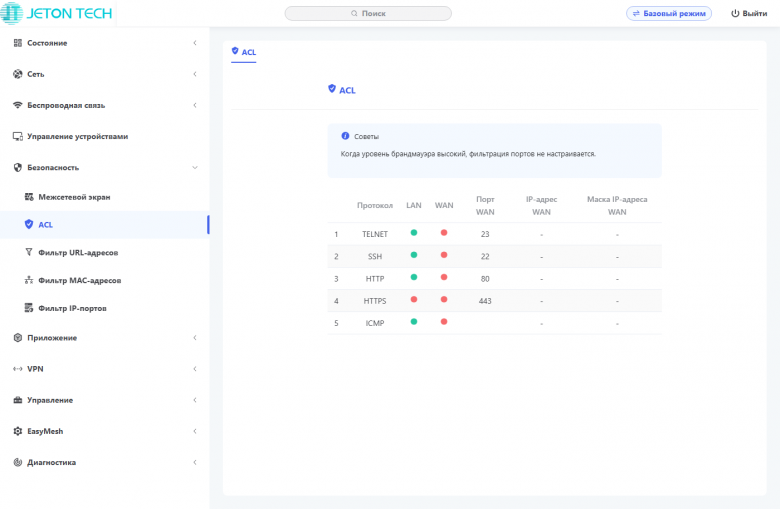The height and width of the screenshot is (509, 780).
Task: Click the Беспроводная связь Wi-Fi icon
Action: (17, 105)
